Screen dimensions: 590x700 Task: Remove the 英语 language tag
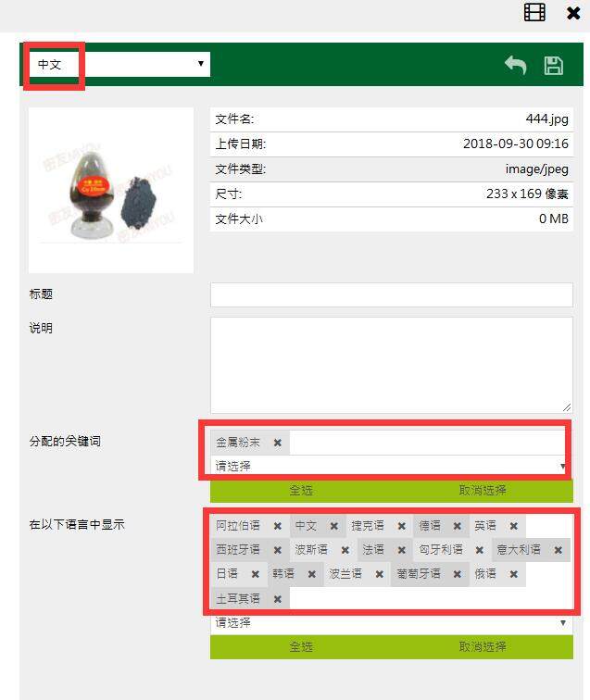tap(514, 526)
